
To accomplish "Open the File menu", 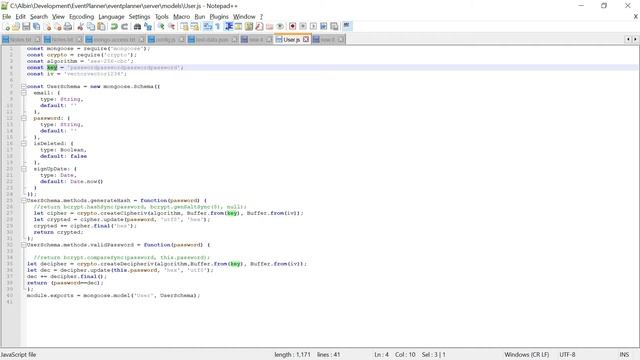I will (7, 17).
